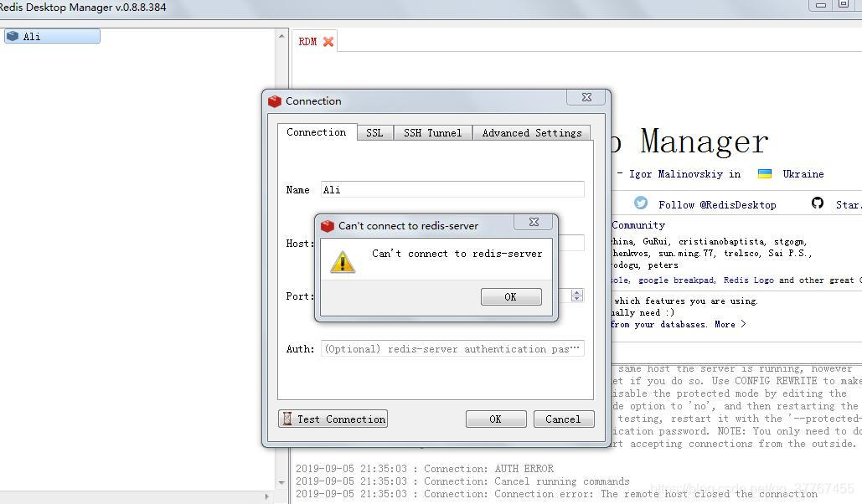Click horizontal scrollbar right arrow in tree panel

pos(267,496)
